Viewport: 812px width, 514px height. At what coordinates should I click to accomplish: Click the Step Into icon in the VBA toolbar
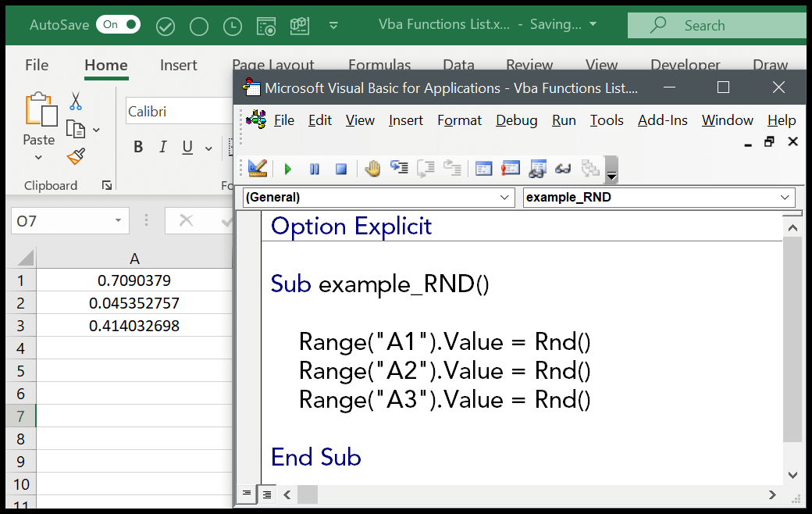click(399, 168)
